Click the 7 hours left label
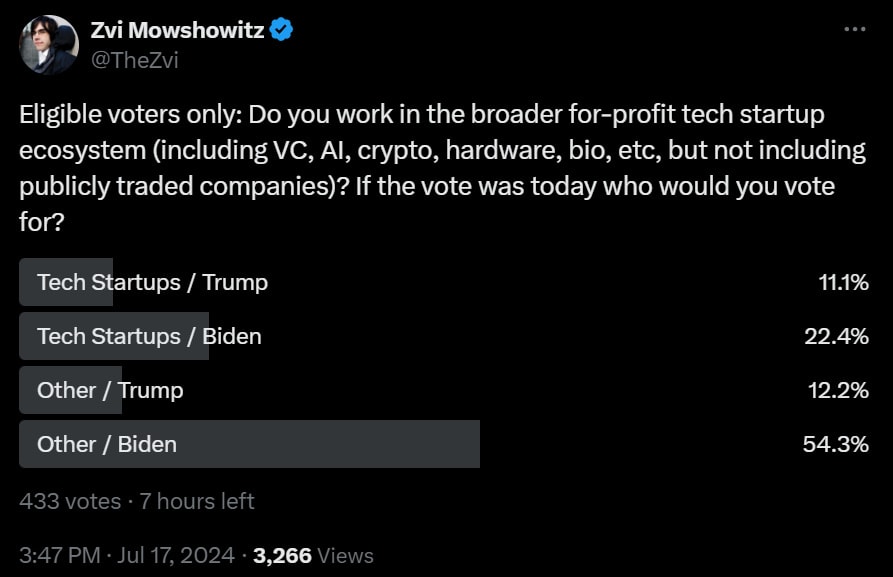Screen dimensions: 893x577 [x=196, y=501]
